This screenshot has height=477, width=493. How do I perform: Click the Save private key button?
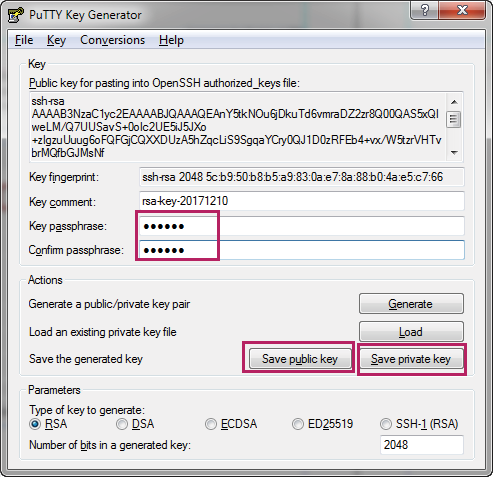[411, 359]
